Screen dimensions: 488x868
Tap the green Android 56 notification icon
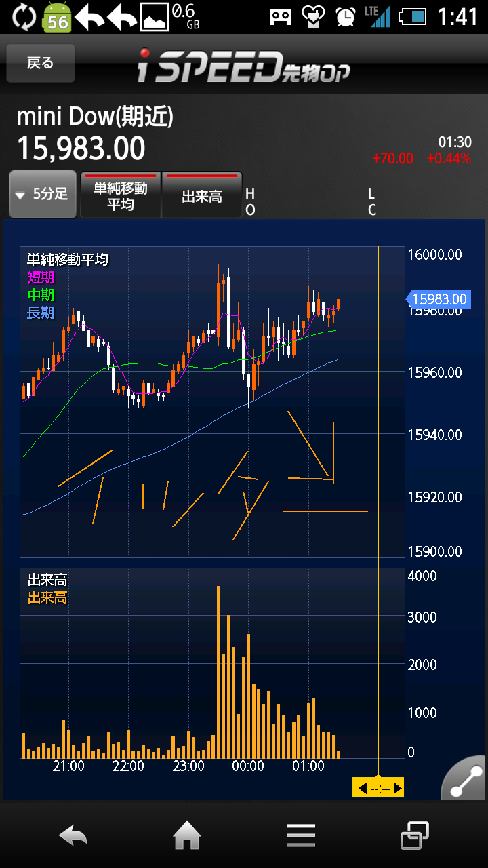click(58, 17)
